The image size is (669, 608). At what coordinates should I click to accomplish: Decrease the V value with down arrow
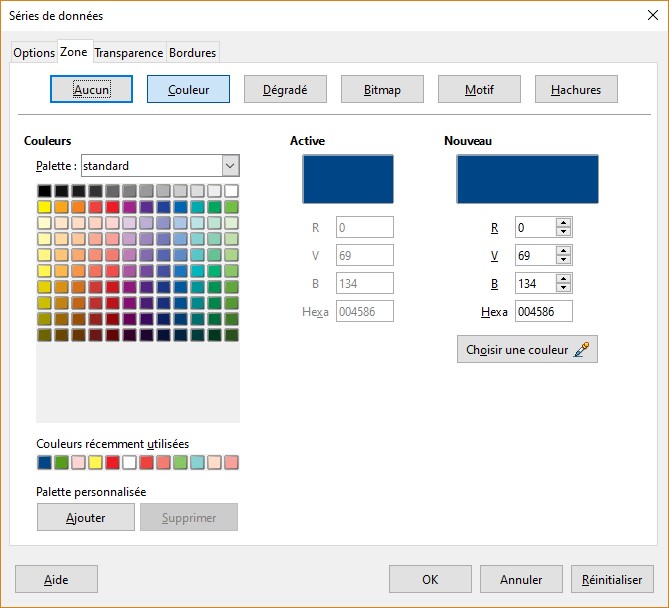[x=563, y=260]
